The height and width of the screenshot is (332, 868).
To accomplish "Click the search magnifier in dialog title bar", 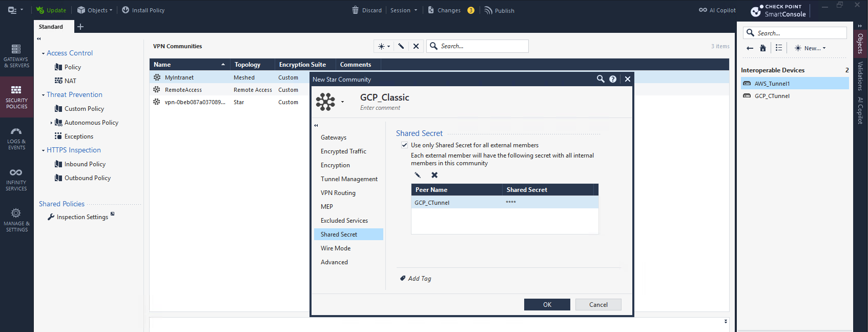I will (x=601, y=79).
